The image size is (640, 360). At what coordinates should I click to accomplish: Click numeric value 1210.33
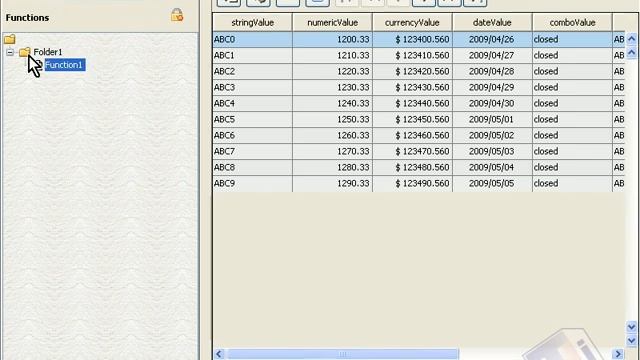pos(332,56)
